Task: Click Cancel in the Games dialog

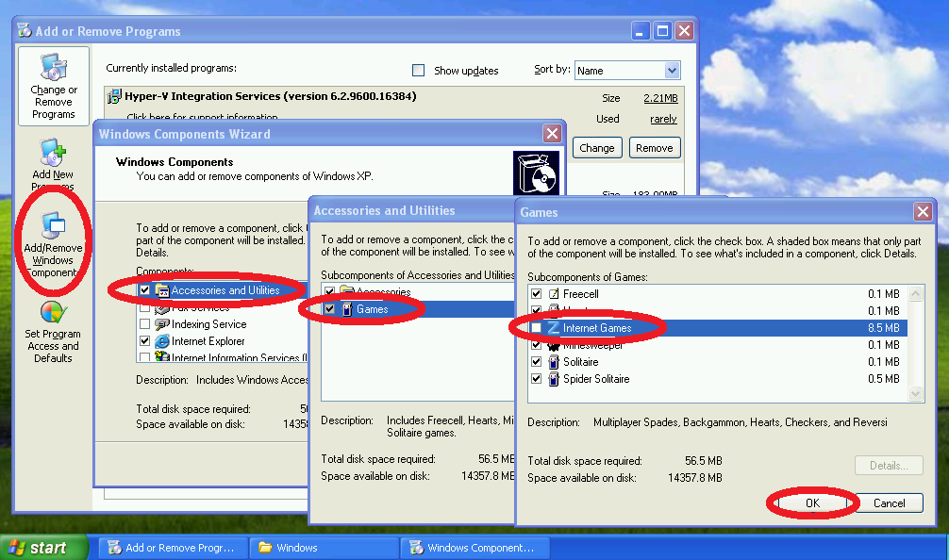Action: (889, 503)
